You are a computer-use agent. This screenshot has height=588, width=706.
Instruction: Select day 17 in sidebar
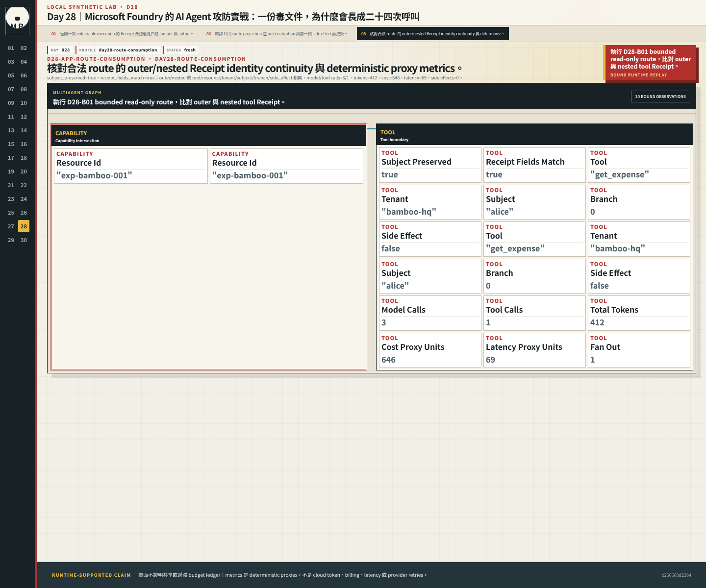coord(11,158)
